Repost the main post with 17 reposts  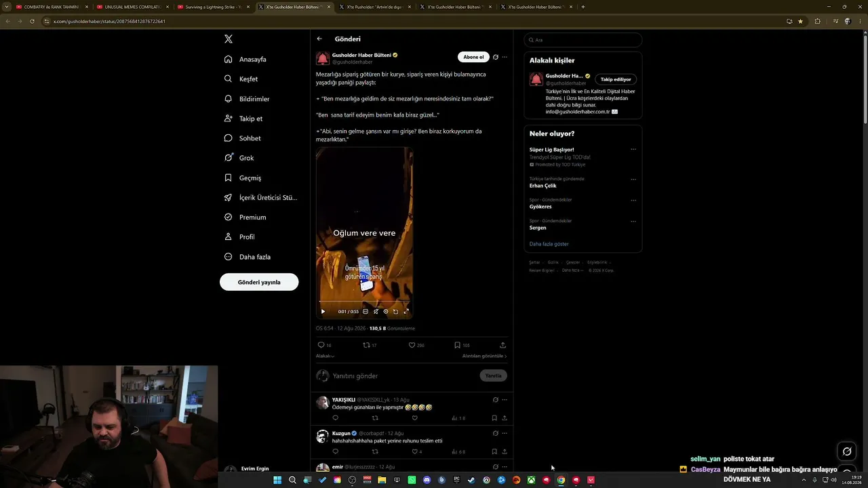(x=366, y=345)
